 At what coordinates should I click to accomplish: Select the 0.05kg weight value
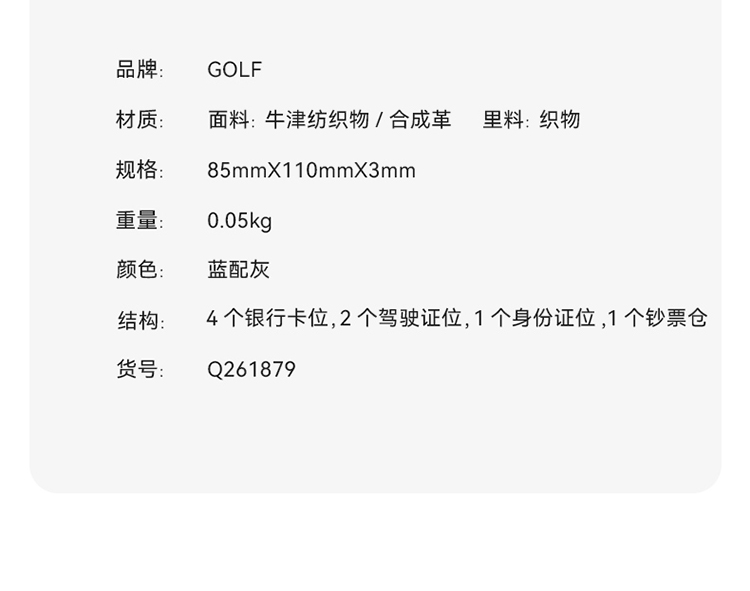pos(239,220)
